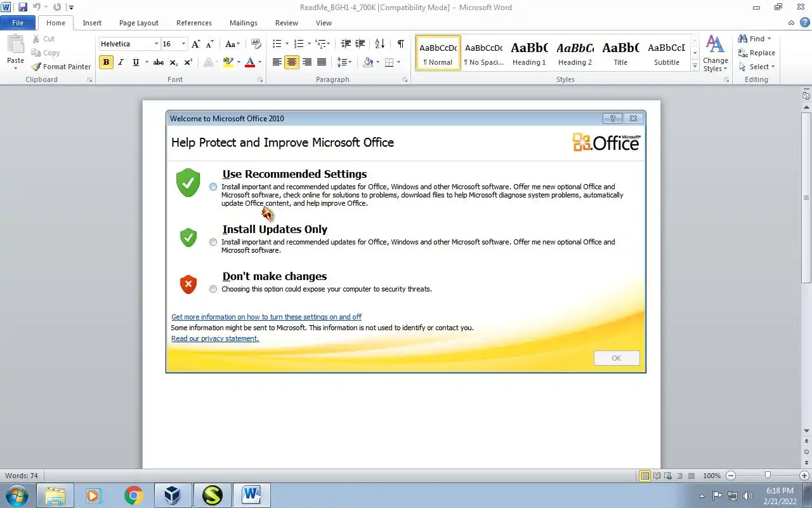Switch to the References tab
812x508 pixels.
(194, 23)
